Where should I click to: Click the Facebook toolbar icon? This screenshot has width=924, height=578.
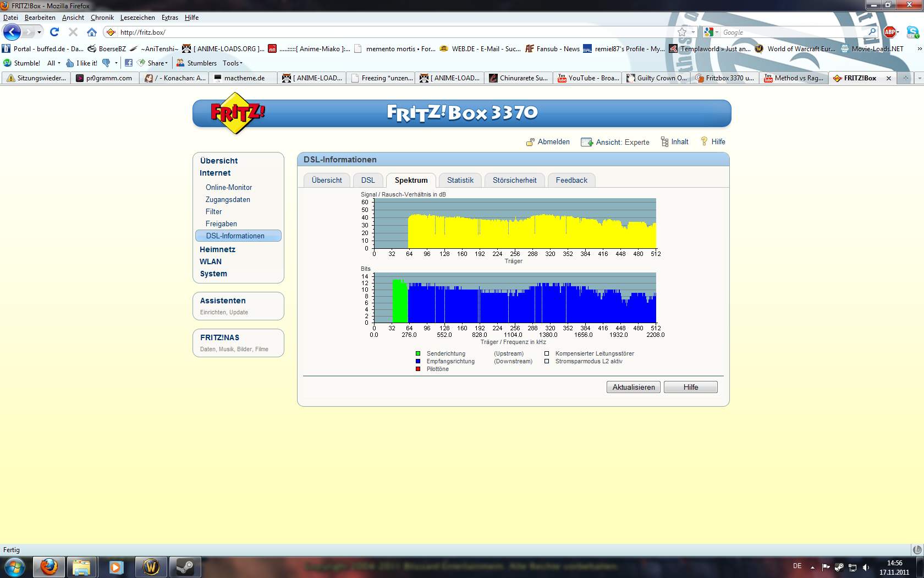[x=128, y=63]
